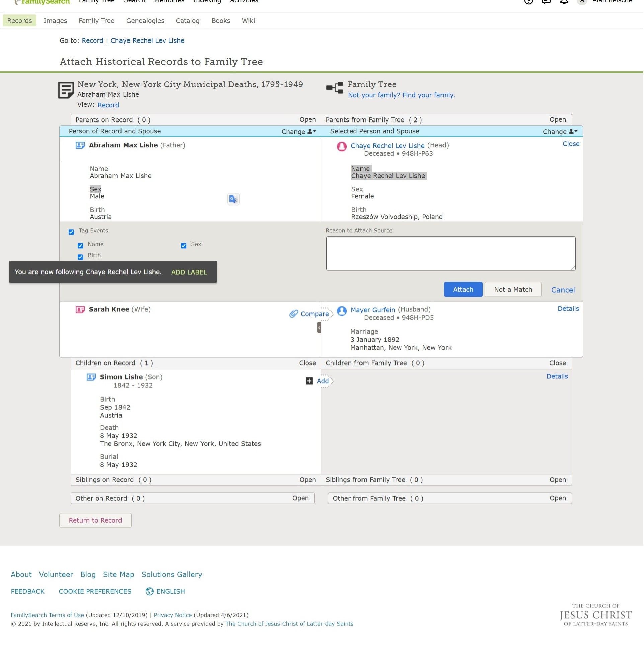
Task: Open notifications via the bell icon
Action: coord(564,1)
